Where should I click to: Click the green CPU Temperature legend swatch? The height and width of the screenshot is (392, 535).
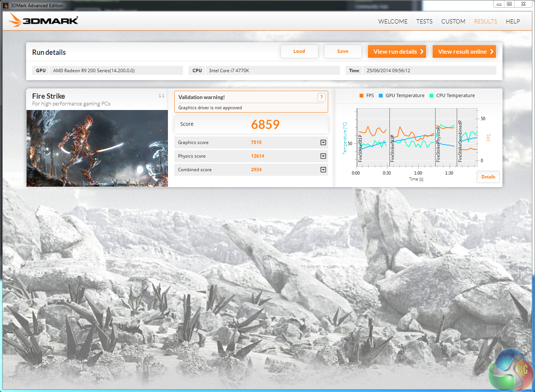(431, 96)
